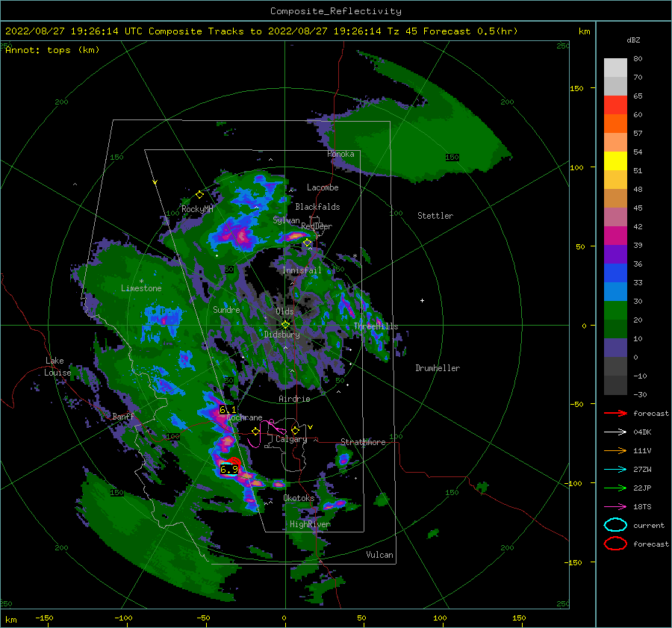Pick the bright green 20-30 dBZ swatch
The image size is (672, 628).
click(x=615, y=311)
